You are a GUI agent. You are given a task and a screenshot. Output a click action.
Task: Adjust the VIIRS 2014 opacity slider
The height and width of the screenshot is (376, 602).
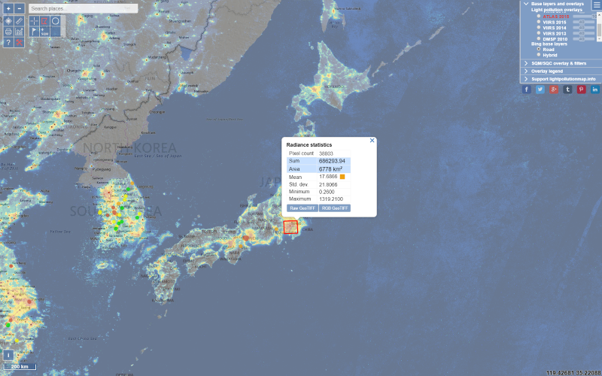pyautogui.click(x=584, y=28)
